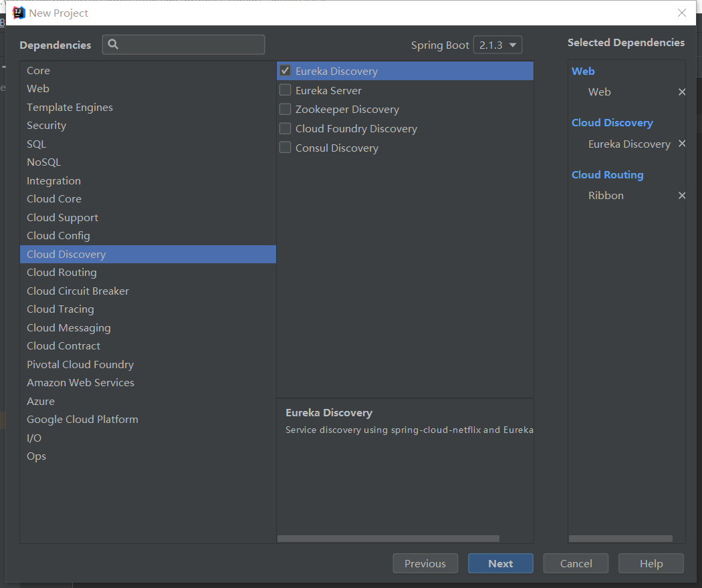
Task: Select the NoSQL category
Action: (x=148, y=162)
